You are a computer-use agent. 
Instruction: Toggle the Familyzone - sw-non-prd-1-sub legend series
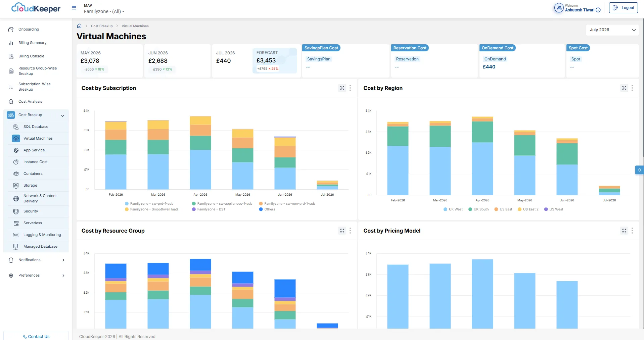(287, 204)
